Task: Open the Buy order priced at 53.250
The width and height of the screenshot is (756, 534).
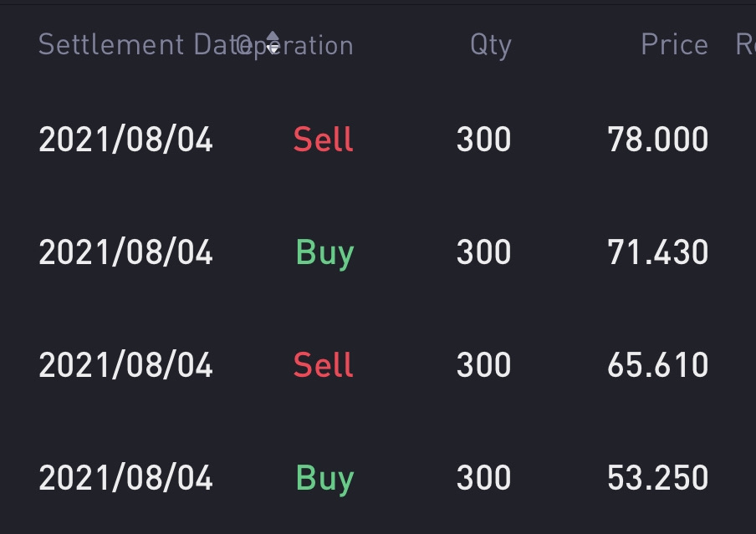Action: pos(324,478)
